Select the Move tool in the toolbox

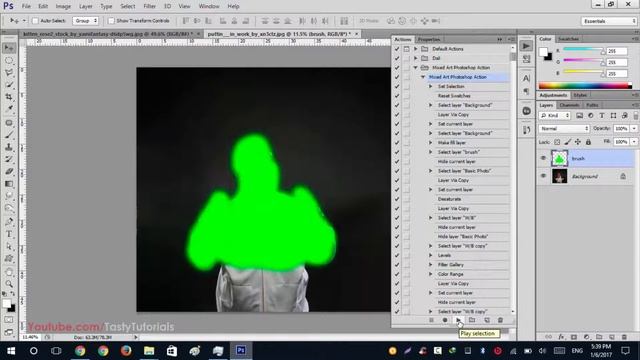coord(9,48)
